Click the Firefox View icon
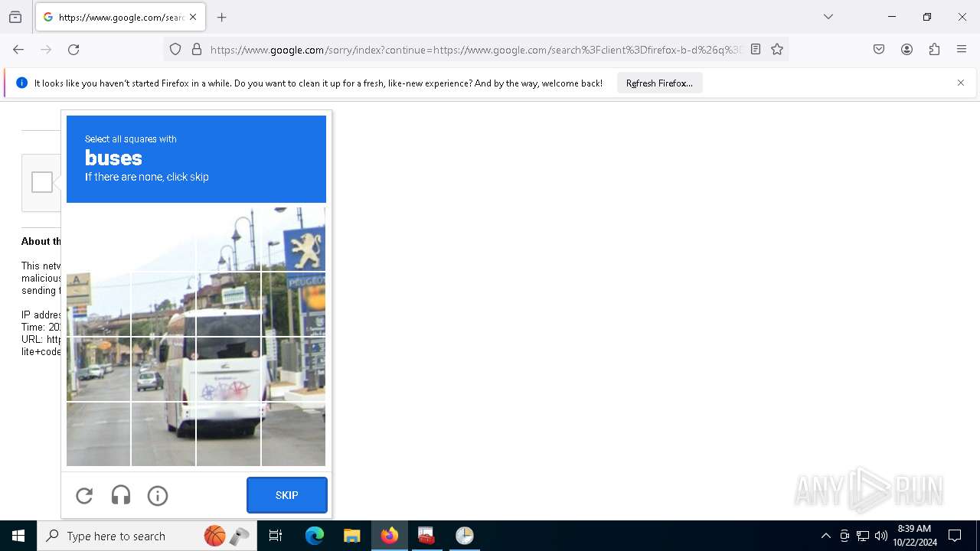The width and height of the screenshot is (980, 551). 15,17
